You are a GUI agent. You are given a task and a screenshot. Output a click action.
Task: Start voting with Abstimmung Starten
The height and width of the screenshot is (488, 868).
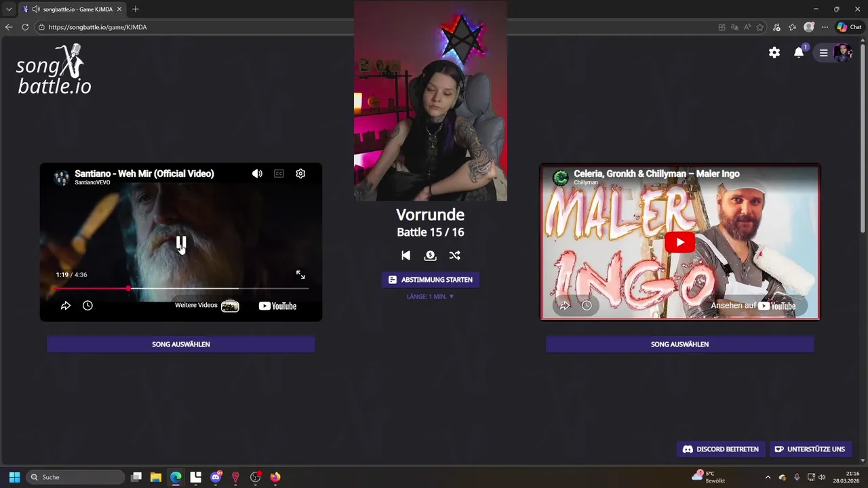coord(431,279)
